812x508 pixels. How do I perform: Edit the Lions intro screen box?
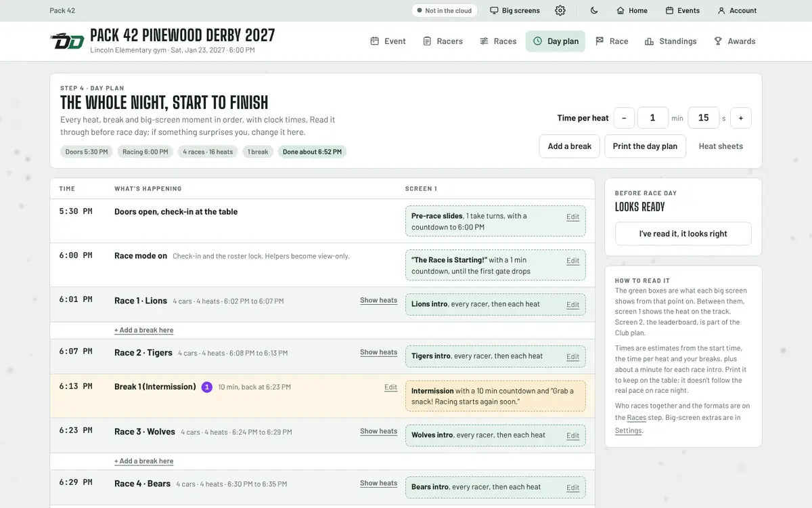pos(573,305)
